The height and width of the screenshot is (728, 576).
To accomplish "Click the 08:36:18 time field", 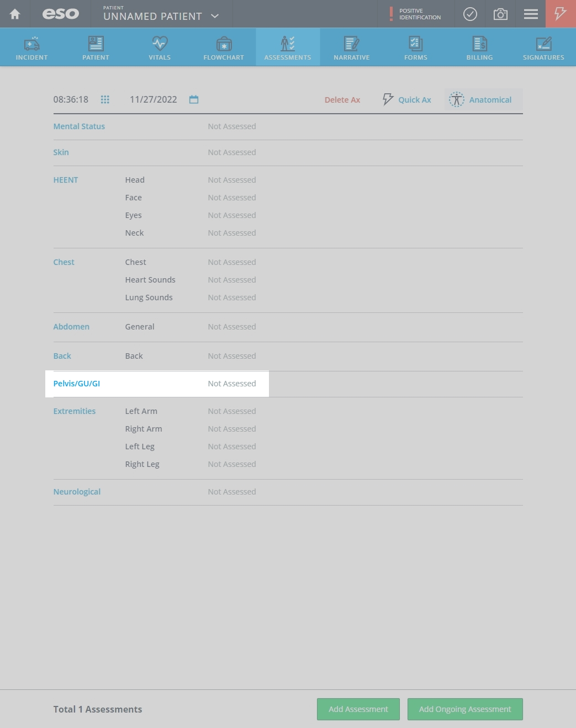I will pyautogui.click(x=71, y=99).
